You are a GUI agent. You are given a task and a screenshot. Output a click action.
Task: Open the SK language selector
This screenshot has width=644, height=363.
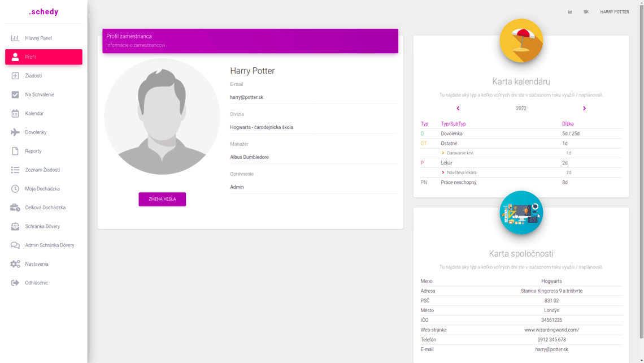click(586, 12)
